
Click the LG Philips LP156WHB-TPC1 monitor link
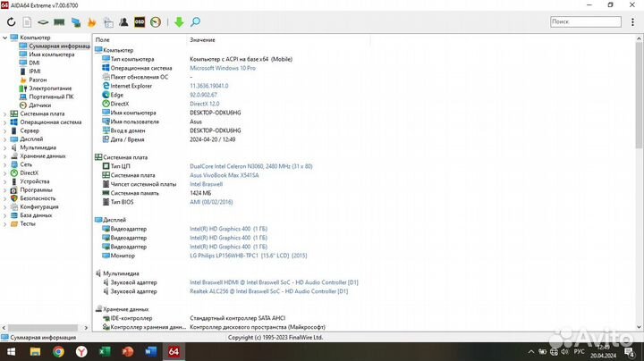point(249,256)
